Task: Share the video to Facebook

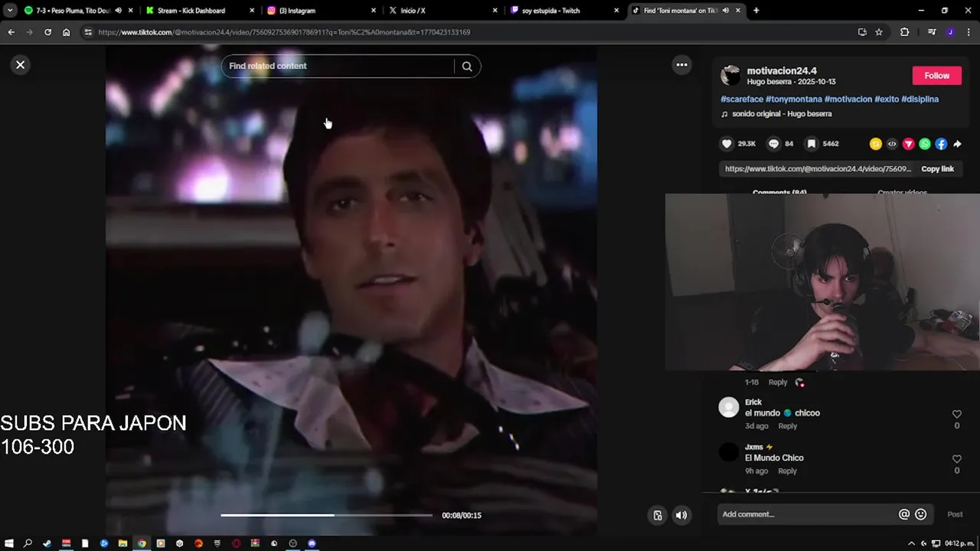Action: point(941,144)
